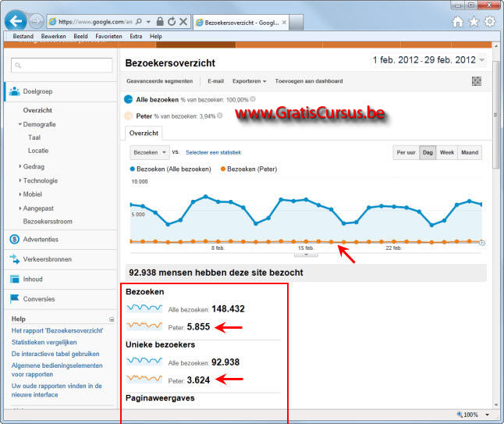Switch chart to Per uur view
Image resolution: width=504 pixels, height=424 pixels.
[406, 152]
